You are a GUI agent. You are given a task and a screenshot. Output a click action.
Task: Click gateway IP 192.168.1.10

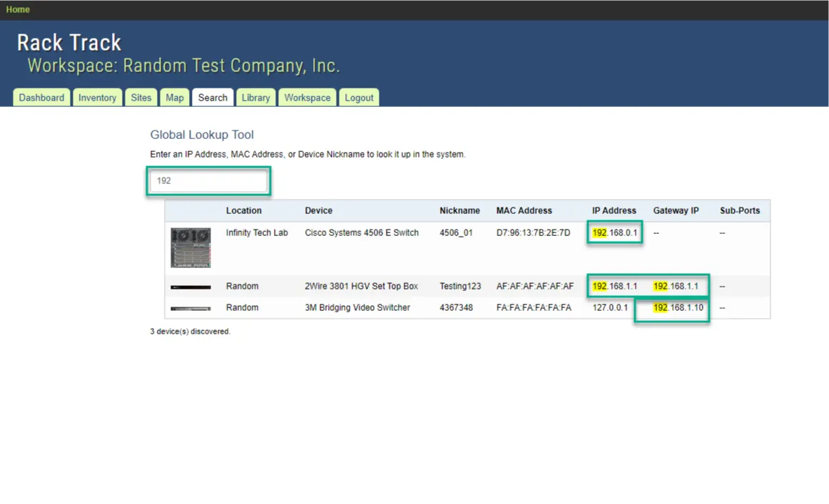pyautogui.click(x=678, y=307)
